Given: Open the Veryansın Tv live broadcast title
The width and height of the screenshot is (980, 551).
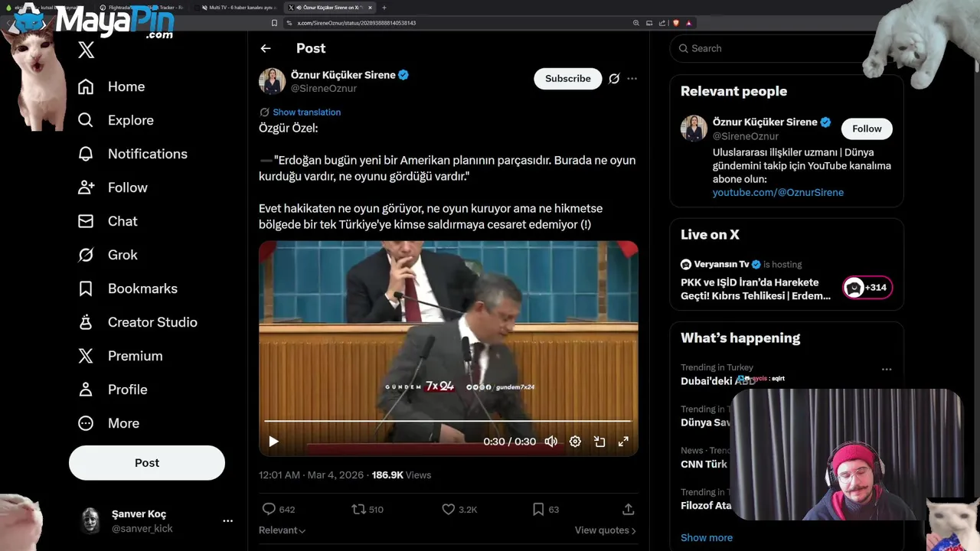Looking at the screenshot, I should [756, 289].
